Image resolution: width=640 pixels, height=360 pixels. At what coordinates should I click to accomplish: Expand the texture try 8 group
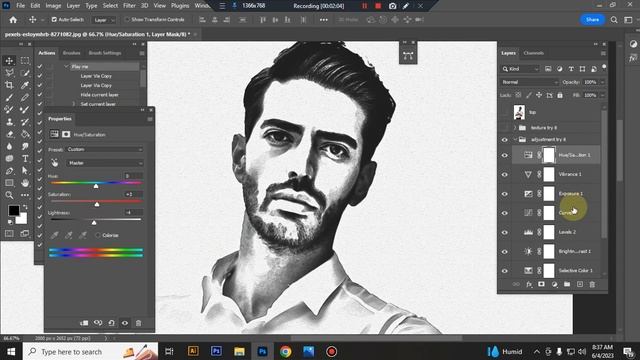click(x=515, y=128)
